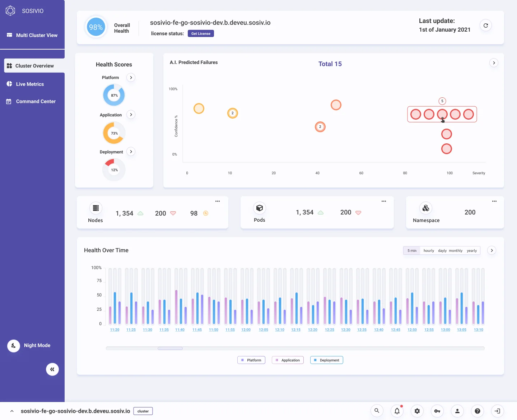Select the hourly time range tab
The height and width of the screenshot is (420, 517).
click(429, 251)
